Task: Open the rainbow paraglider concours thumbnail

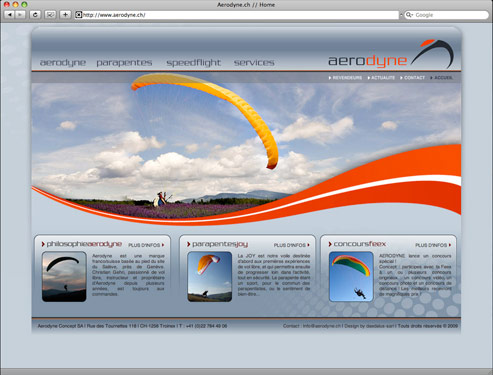Action: coord(351,277)
